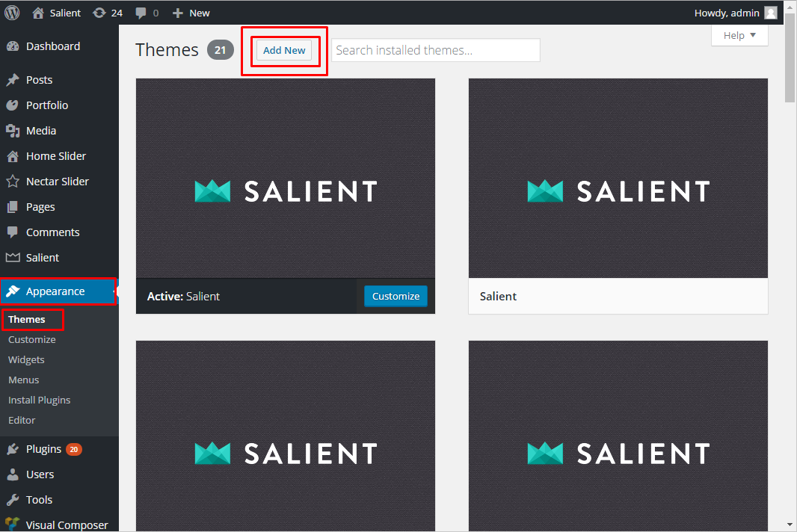This screenshot has height=532, width=797.
Task: Click the Nectar Slider star icon
Action: [13, 182]
